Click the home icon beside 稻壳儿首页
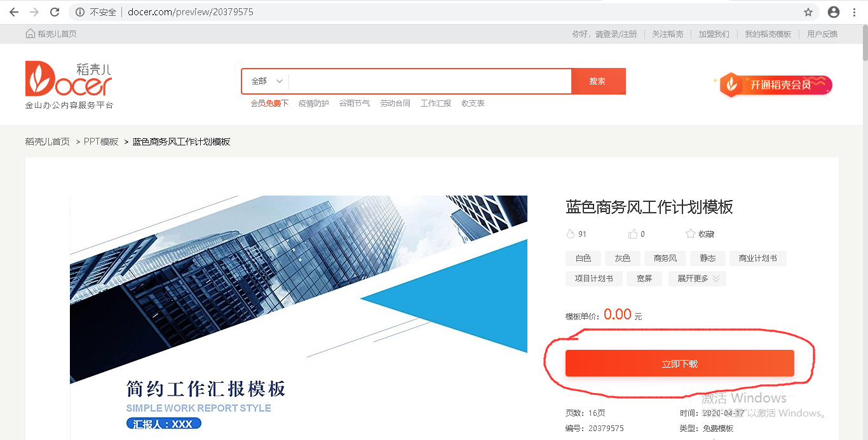The width and height of the screenshot is (868, 440). (x=30, y=33)
